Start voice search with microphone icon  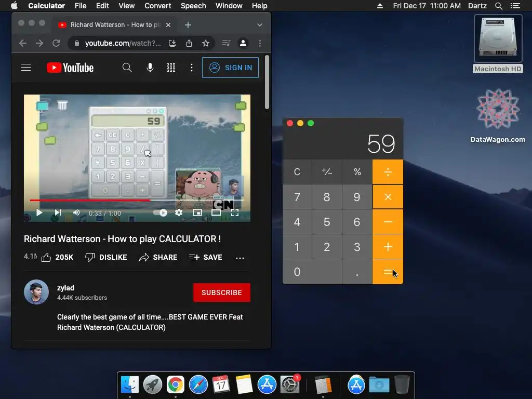coord(150,68)
